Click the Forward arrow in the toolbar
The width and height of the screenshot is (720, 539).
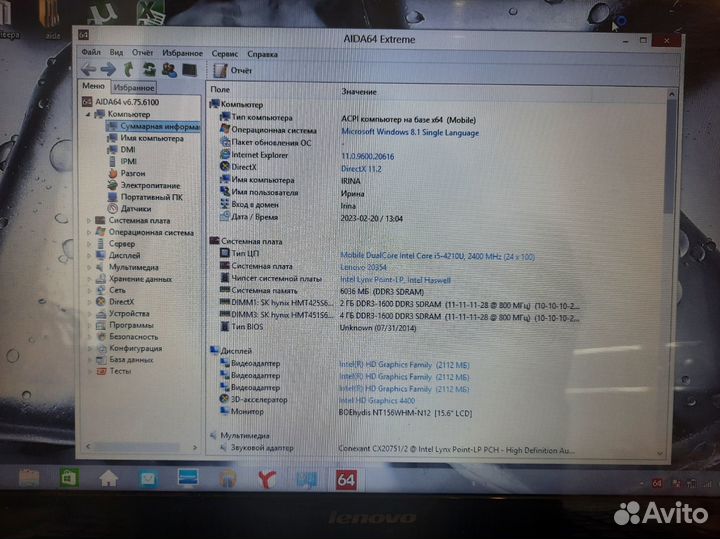tap(107, 70)
